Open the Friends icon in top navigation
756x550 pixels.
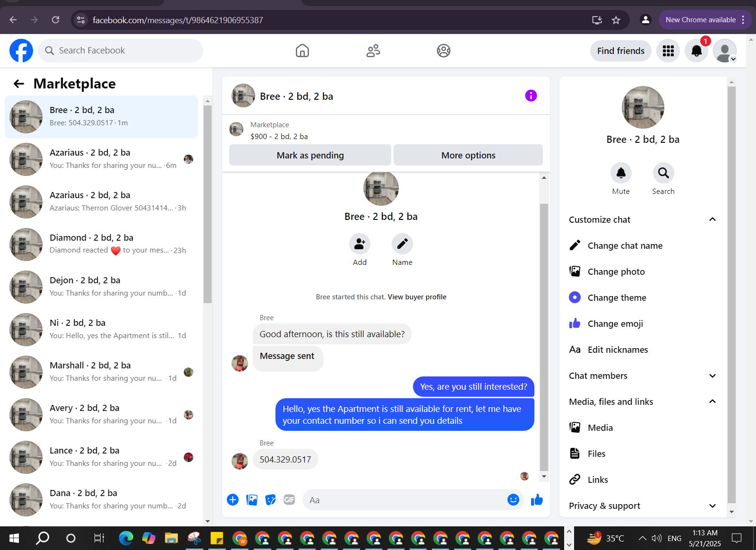373,51
